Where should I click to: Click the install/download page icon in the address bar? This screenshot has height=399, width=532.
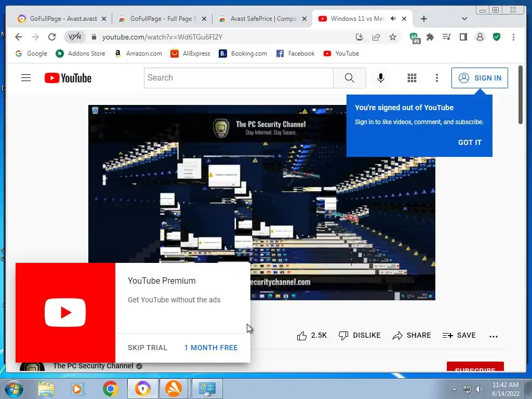360,37
